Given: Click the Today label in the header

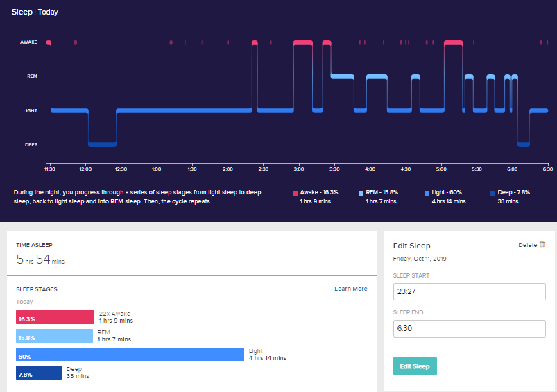Looking at the screenshot, I should (48, 12).
